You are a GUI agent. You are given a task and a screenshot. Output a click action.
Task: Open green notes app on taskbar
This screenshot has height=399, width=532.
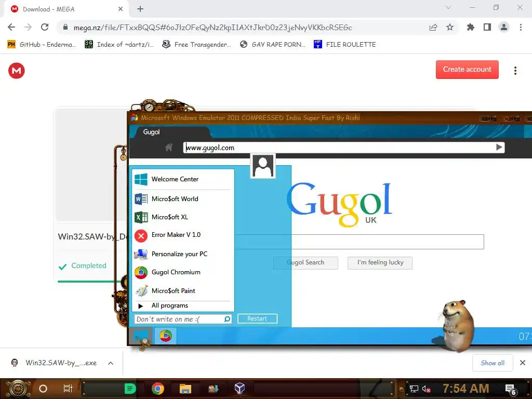click(x=130, y=389)
